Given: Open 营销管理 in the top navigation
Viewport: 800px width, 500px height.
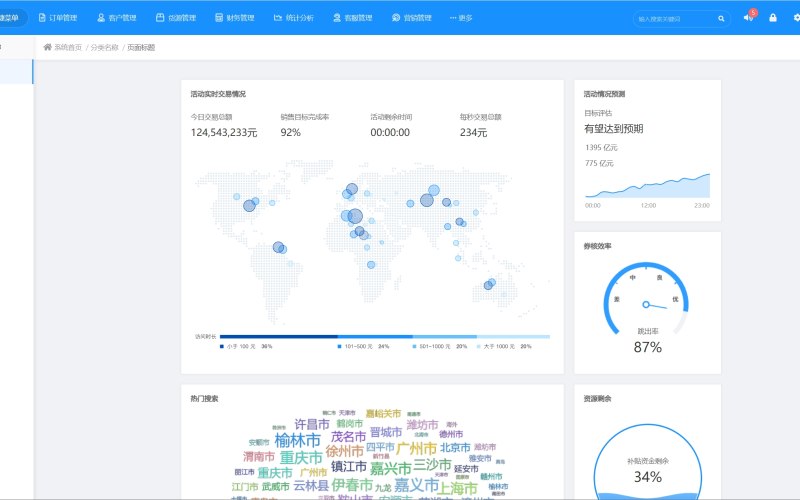Looking at the screenshot, I should [412, 18].
